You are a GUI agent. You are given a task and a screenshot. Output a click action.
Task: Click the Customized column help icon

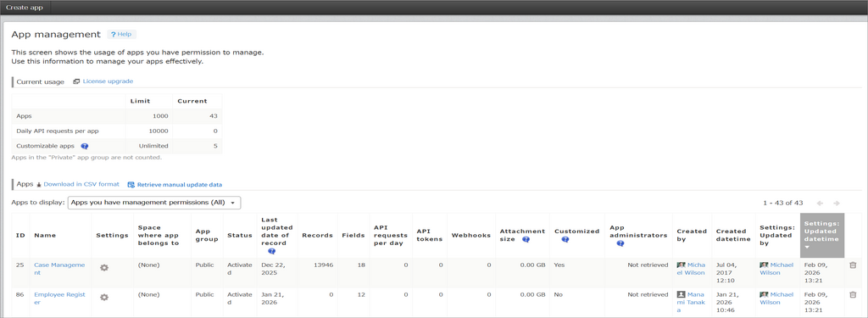point(565,239)
